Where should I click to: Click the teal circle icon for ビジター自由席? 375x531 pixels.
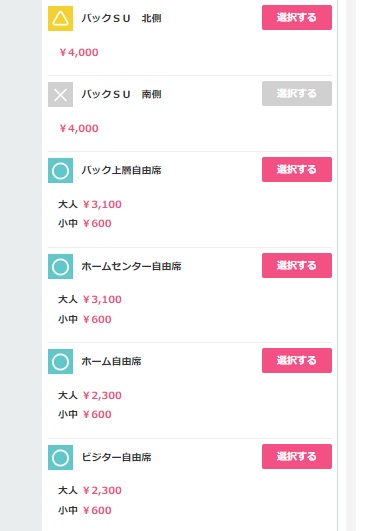pos(60,458)
